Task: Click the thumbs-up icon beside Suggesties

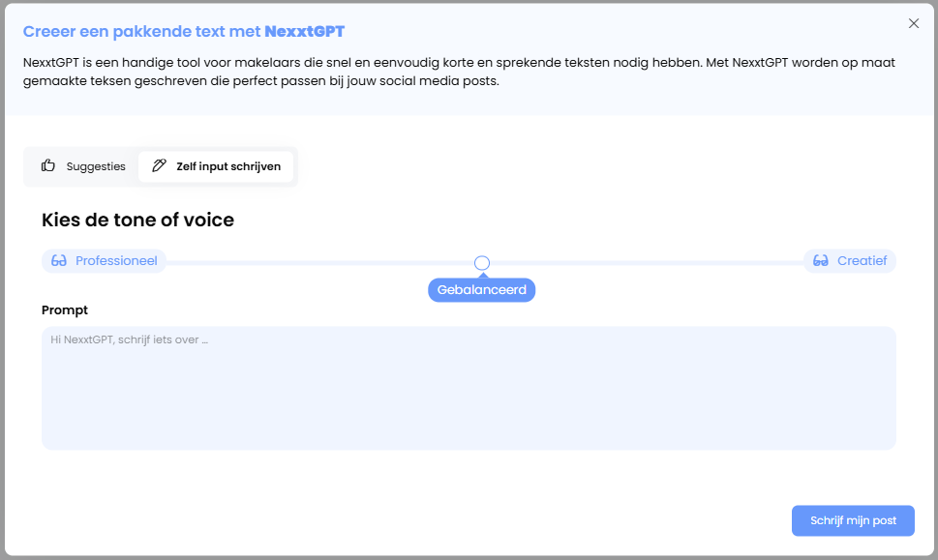Action: (x=48, y=166)
